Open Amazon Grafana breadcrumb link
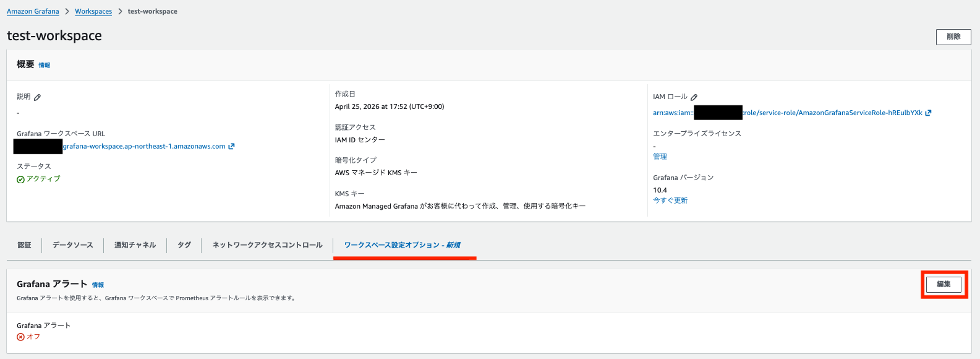This screenshot has width=980, height=359. pos(33,11)
